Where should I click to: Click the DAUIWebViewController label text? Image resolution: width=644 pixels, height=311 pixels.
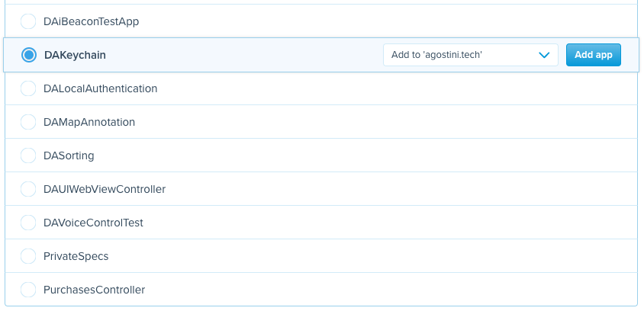pyautogui.click(x=105, y=189)
